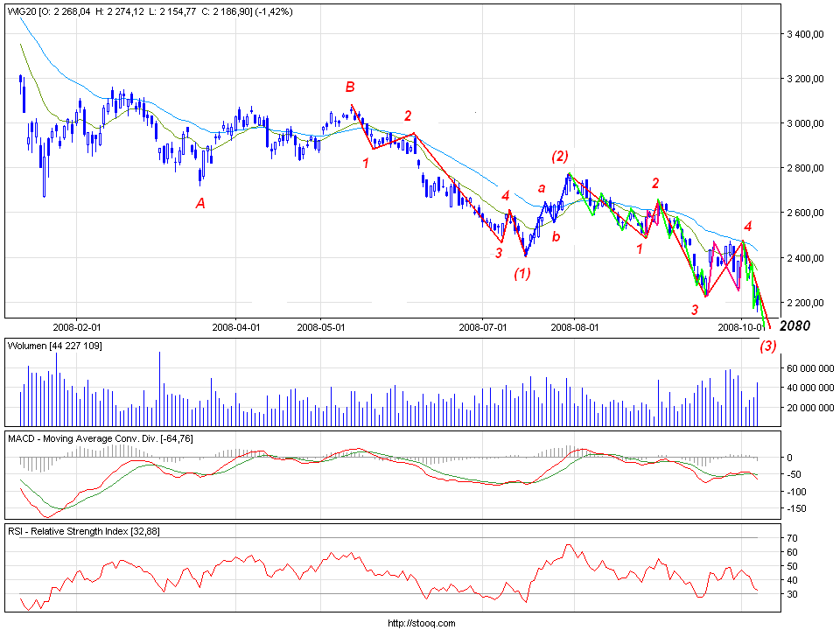Click the 2008-02-01 date axis label
Screen dimensions: 840x630
[x=78, y=328]
